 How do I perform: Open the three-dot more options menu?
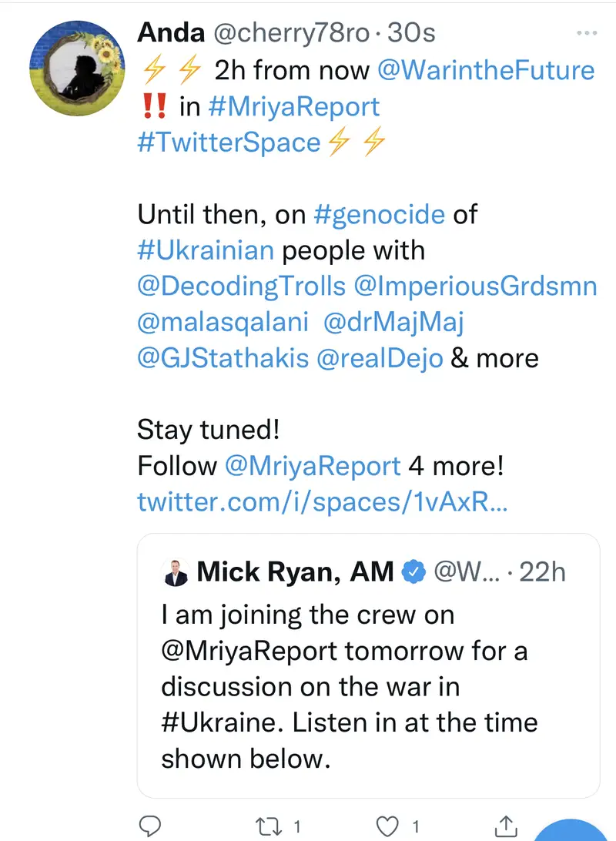(x=587, y=33)
